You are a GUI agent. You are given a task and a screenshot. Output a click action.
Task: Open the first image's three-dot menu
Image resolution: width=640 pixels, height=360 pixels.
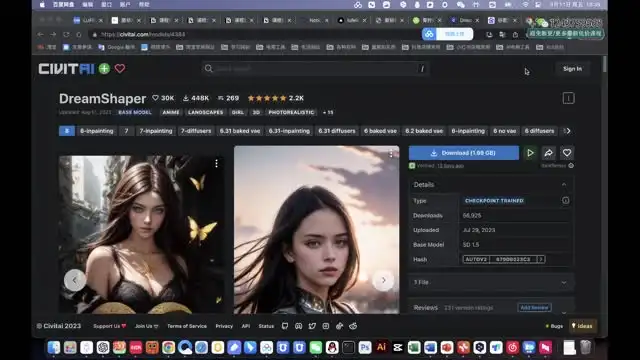click(216, 164)
